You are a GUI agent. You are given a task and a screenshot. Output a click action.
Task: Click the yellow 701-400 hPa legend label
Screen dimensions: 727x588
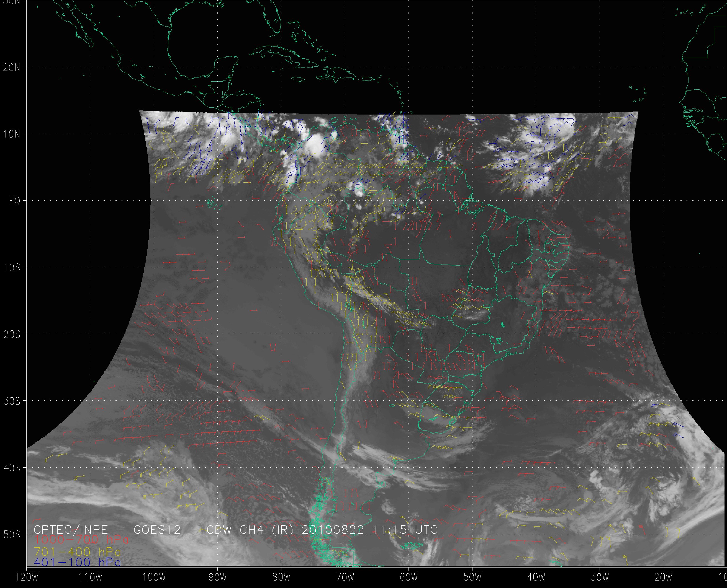click(x=77, y=552)
